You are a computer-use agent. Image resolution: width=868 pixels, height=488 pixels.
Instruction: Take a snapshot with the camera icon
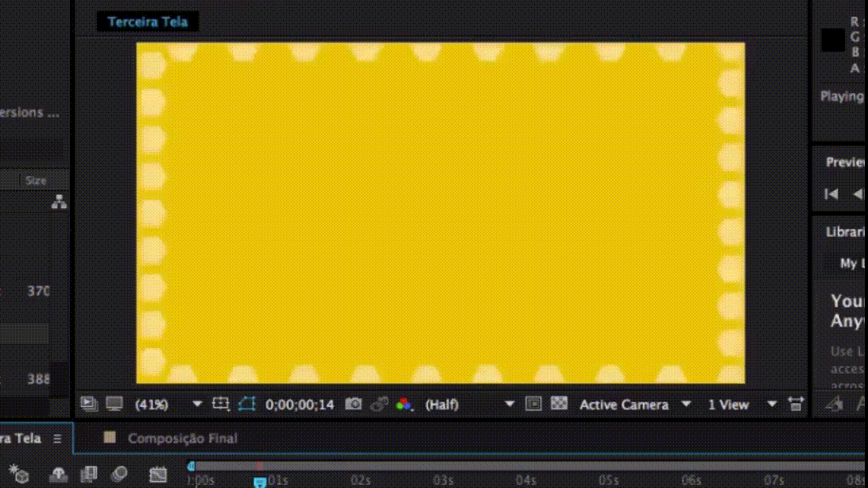(353, 405)
